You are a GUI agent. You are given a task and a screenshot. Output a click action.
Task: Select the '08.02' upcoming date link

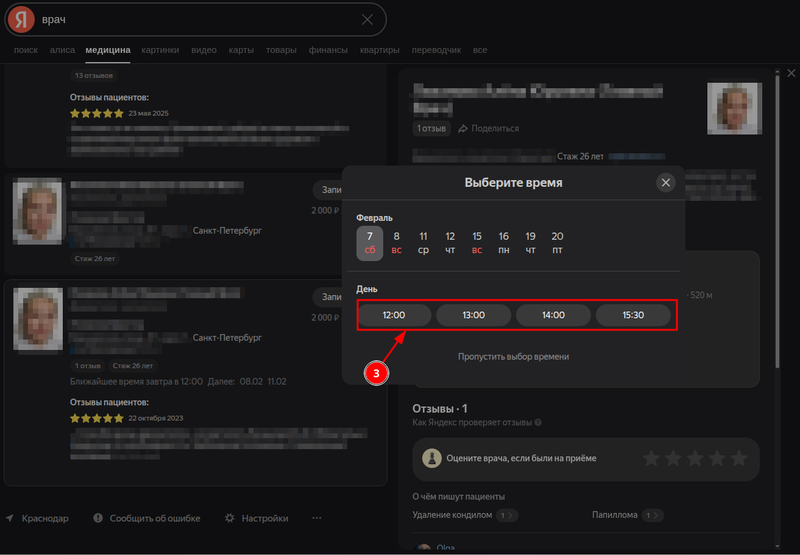251,382
